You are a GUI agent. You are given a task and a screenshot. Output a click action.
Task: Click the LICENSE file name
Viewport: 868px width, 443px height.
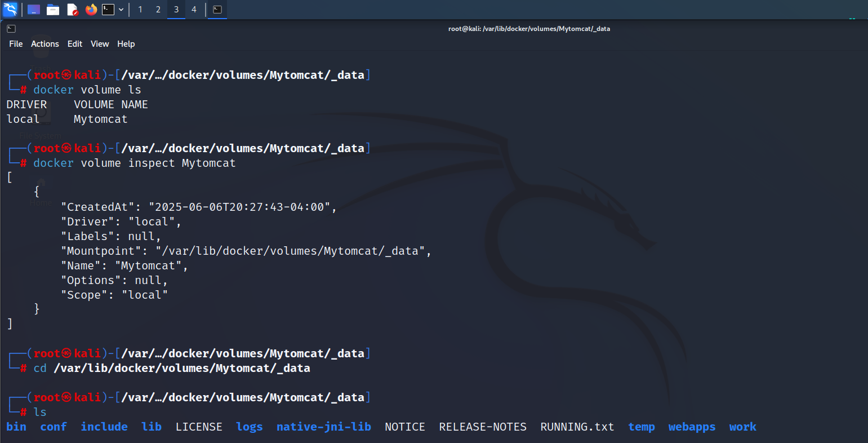coord(199,427)
